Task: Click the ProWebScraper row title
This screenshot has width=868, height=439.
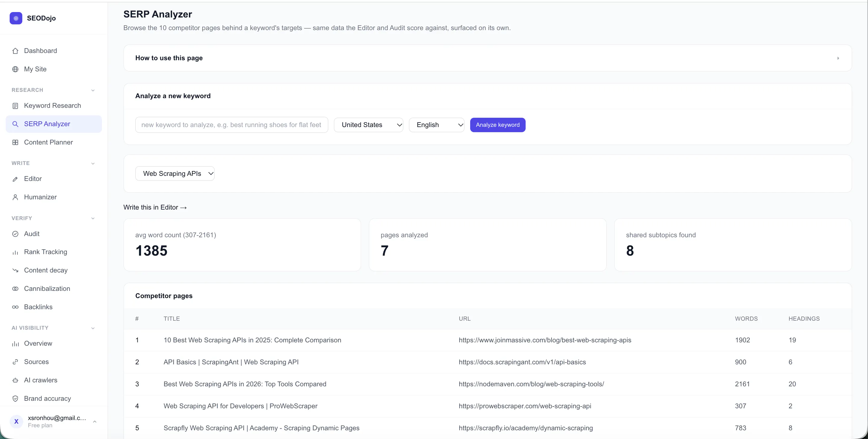Action: pyautogui.click(x=240, y=406)
